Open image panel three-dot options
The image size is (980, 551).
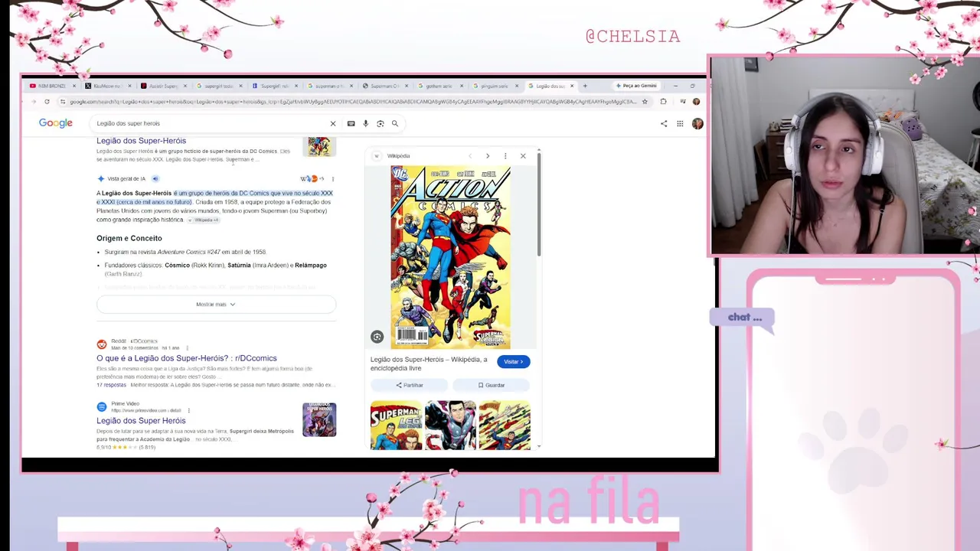(505, 156)
